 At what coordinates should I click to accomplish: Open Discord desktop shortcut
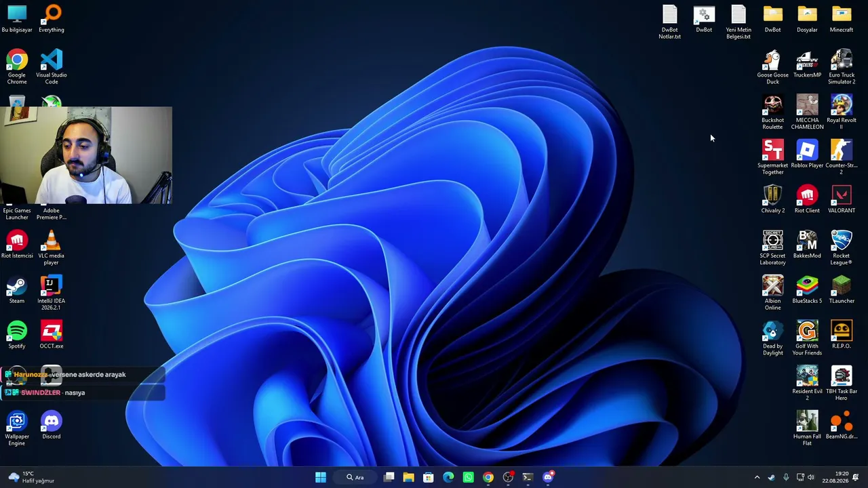click(52, 425)
